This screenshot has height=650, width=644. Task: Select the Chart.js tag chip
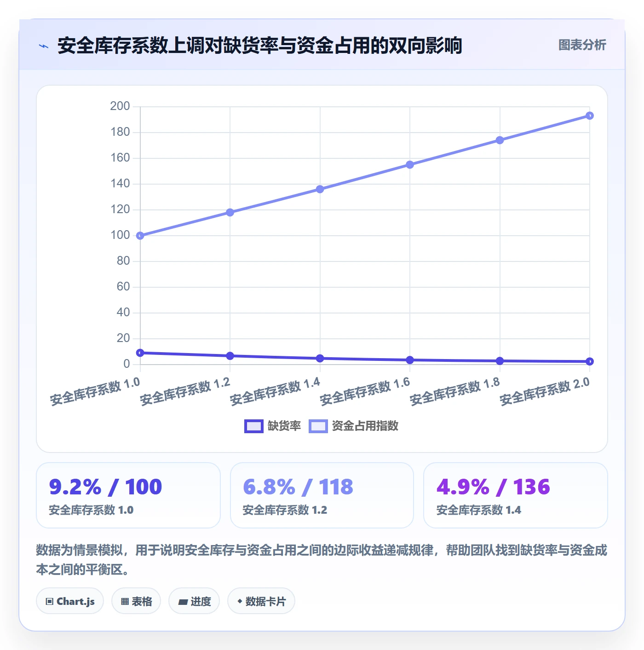[70, 601]
